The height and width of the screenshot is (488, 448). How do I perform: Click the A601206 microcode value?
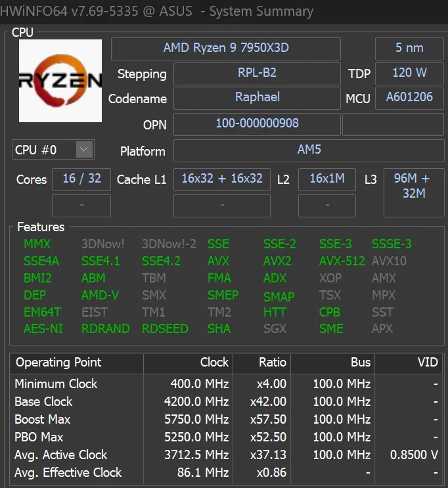409,98
